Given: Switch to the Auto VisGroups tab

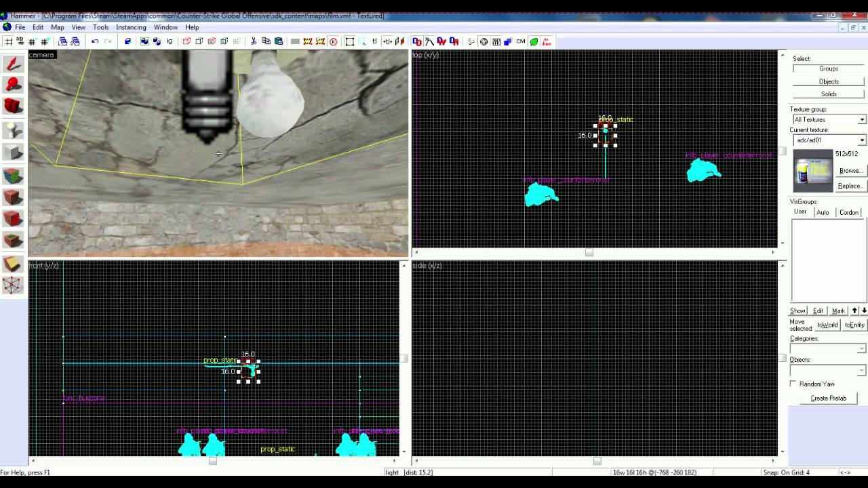Looking at the screenshot, I should [x=823, y=212].
